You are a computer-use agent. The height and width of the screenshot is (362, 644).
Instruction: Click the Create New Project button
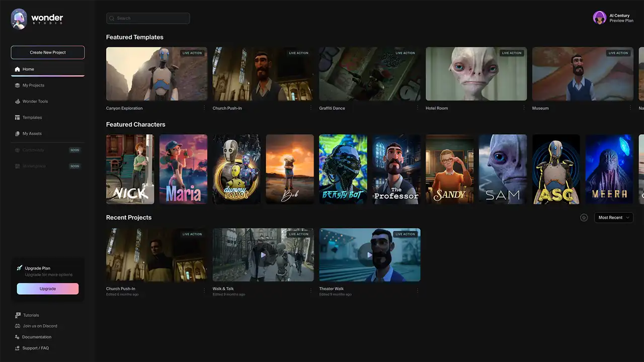pyautogui.click(x=48, y=52)
